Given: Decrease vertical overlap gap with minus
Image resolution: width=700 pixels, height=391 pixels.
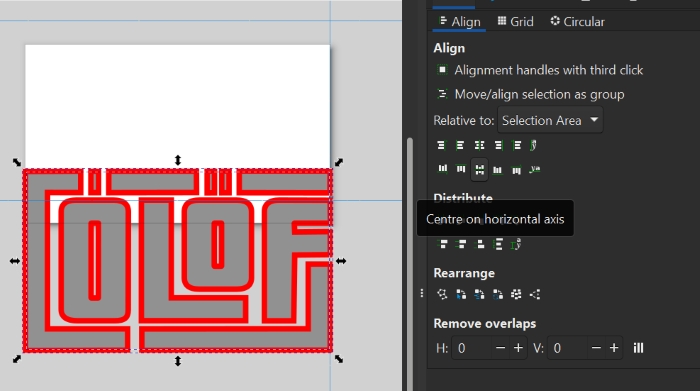Looking at the screenshot, I should pos(596,348).
